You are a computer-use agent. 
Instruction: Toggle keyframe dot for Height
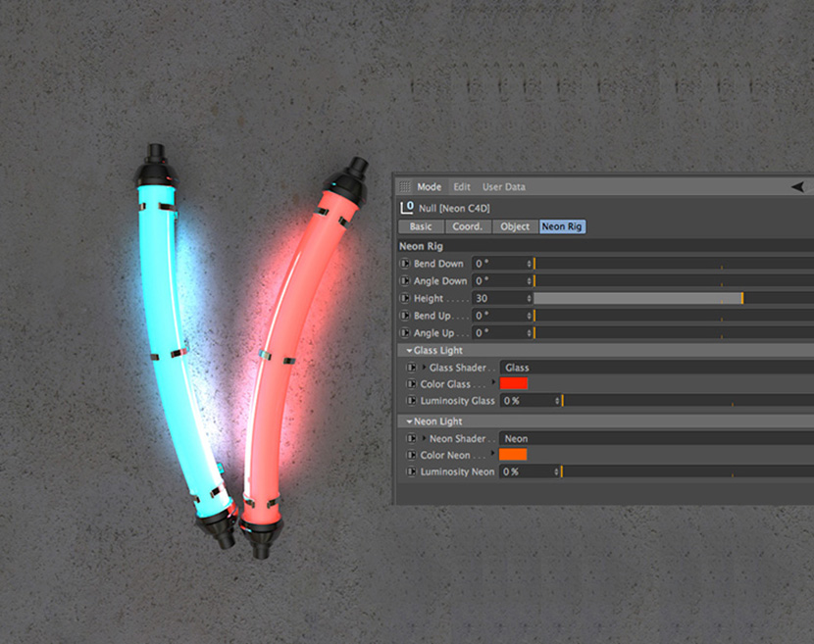pos(404,298)
